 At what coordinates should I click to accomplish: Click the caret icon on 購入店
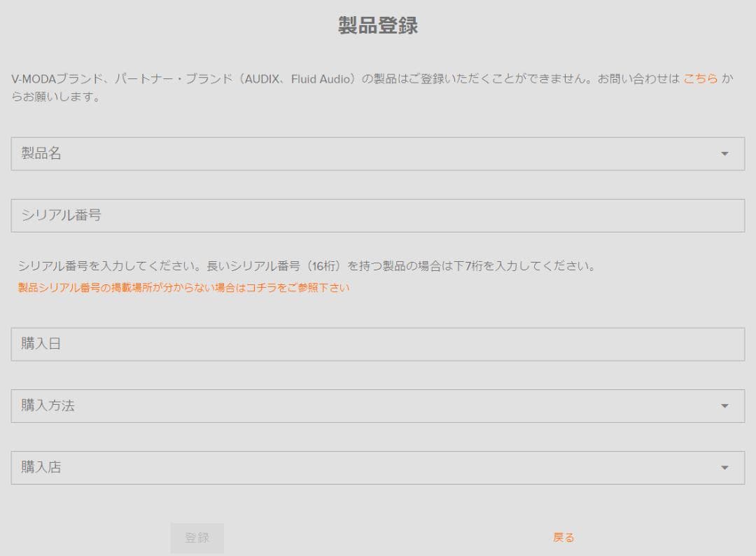click(724, 468)
